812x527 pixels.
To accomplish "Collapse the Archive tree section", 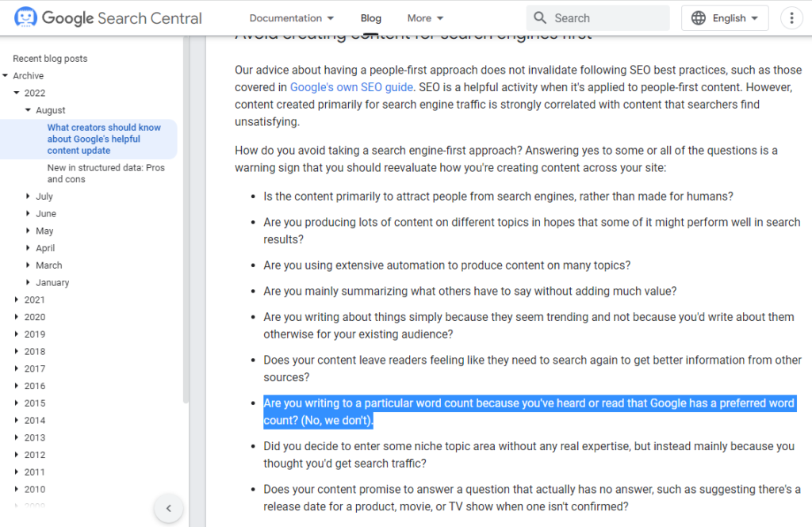I will pos(6,75).
